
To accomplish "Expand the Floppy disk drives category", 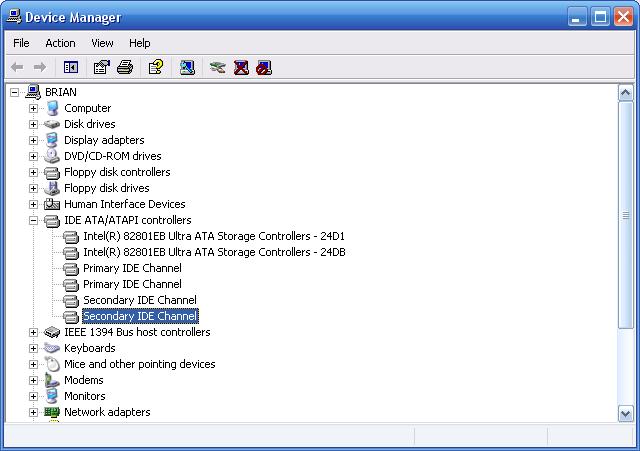I will click(33, 188).
